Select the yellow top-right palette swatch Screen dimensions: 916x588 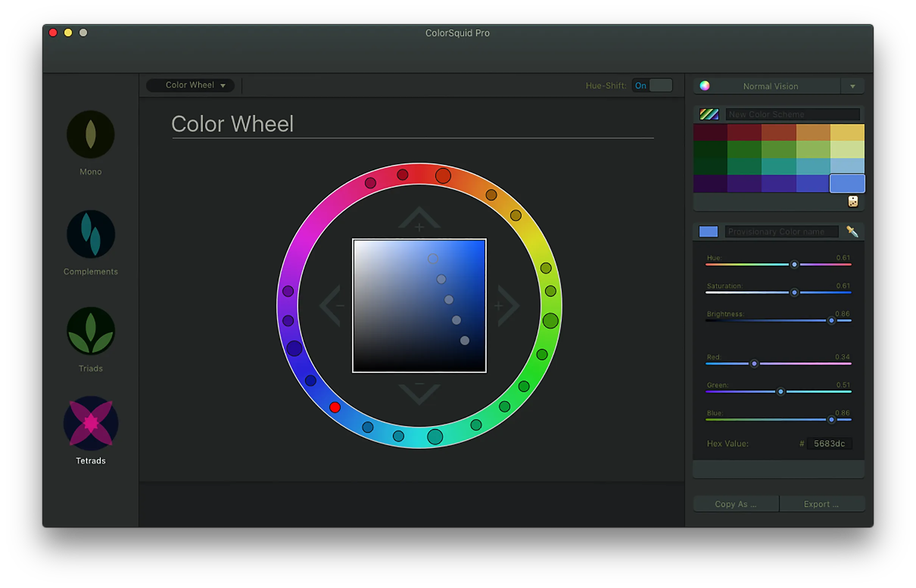847,132
